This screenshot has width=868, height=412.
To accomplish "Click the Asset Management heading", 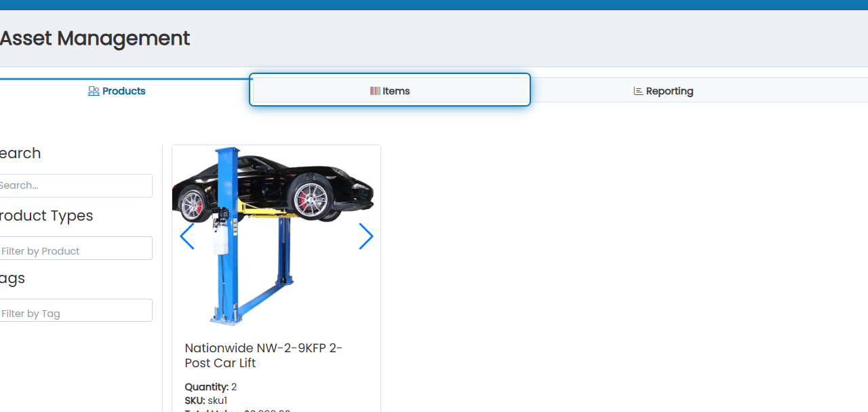I will click(95, 38).
